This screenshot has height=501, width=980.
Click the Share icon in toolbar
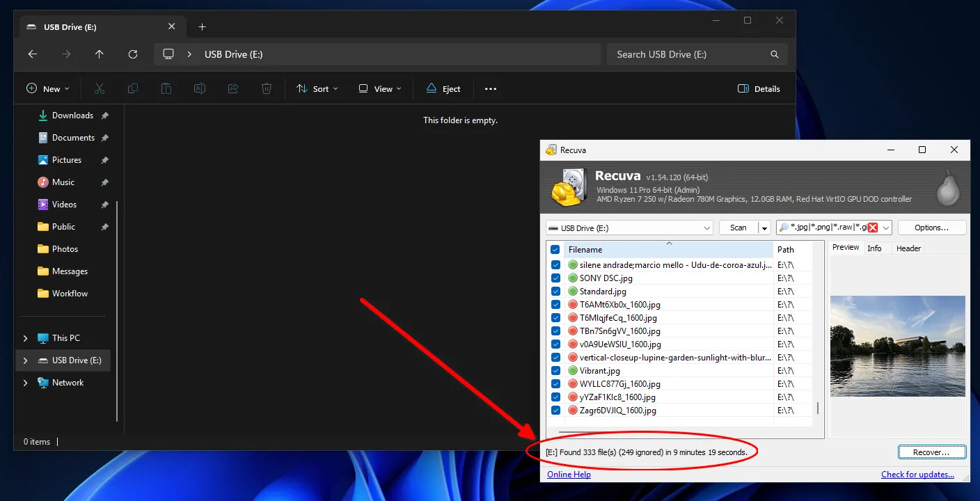233,89
